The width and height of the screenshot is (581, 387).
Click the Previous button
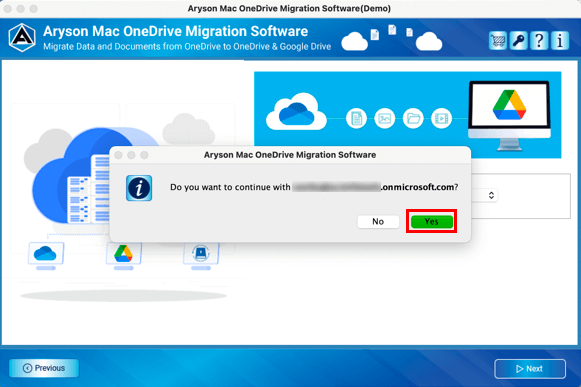44,368
